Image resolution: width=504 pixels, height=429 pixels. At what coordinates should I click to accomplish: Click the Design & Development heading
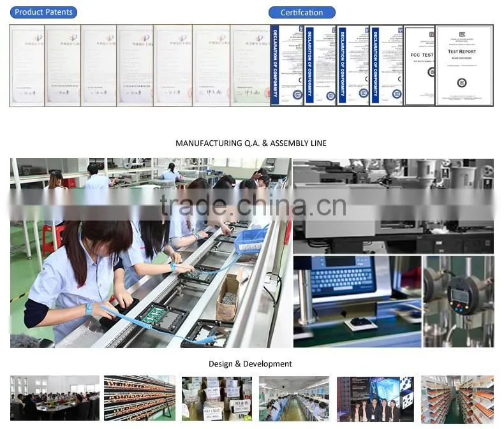click(250, 364)
